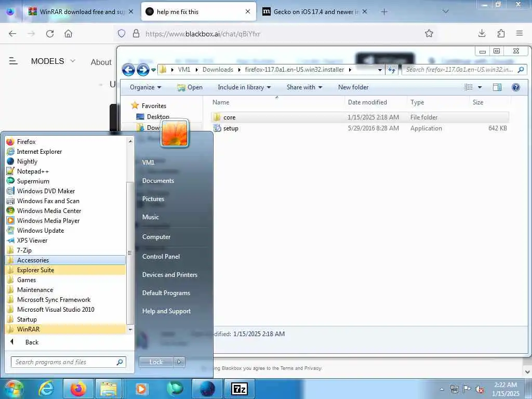
Task: Bookmark this page with the star icon
Action: 429,33
